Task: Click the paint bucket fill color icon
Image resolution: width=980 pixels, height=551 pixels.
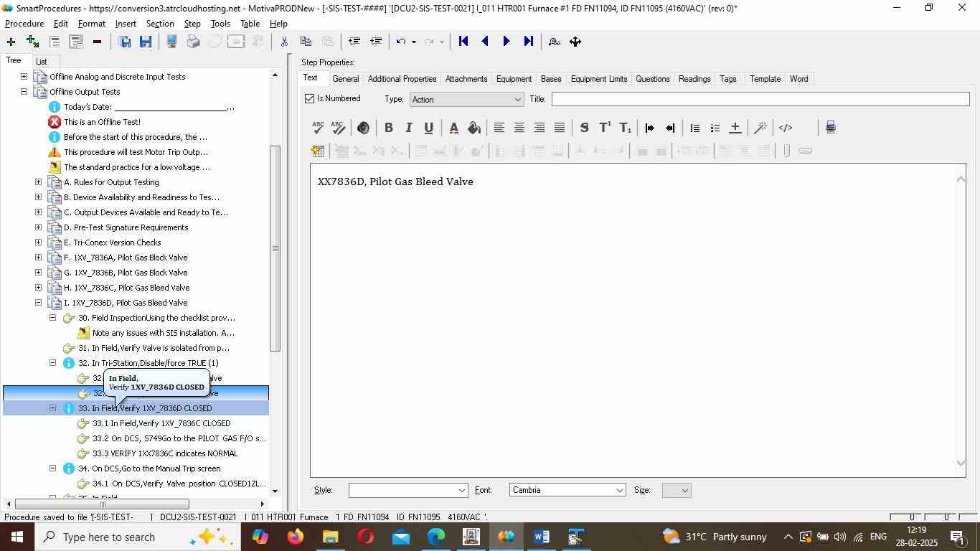Action: point(473,128)
